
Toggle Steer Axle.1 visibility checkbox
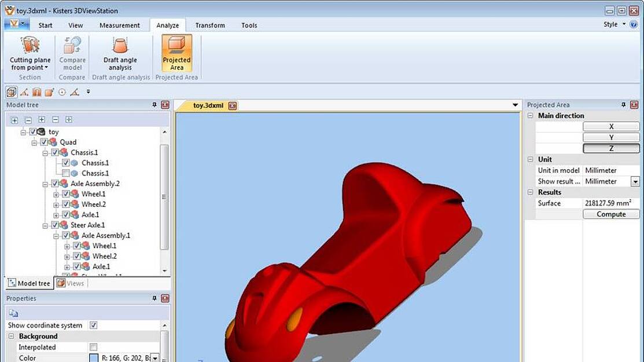[x=55, y=225]
